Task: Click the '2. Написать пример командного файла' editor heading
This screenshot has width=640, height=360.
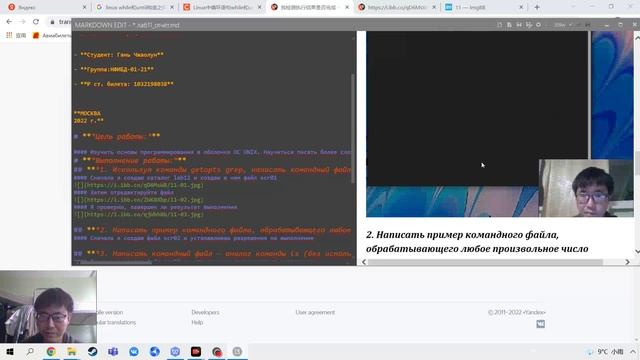Action: click(212, 230)
